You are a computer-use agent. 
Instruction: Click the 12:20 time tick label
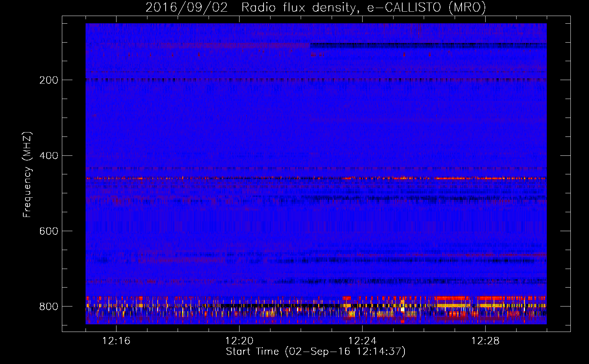239,341
